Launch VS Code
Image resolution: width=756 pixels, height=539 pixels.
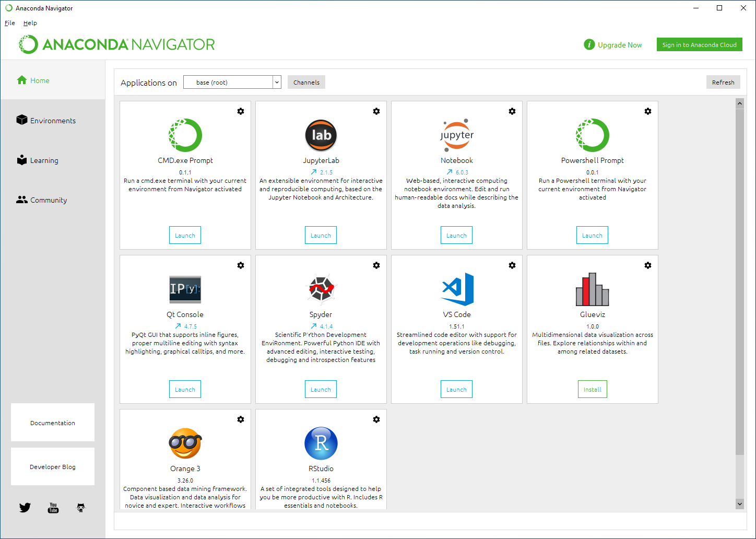(x=456, y=389)
